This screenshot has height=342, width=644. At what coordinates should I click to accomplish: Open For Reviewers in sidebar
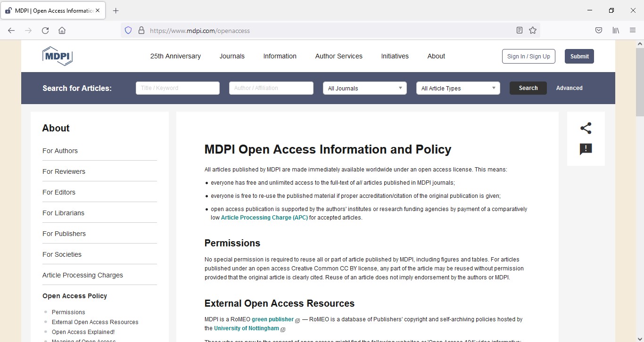click(x=64, y=171)
